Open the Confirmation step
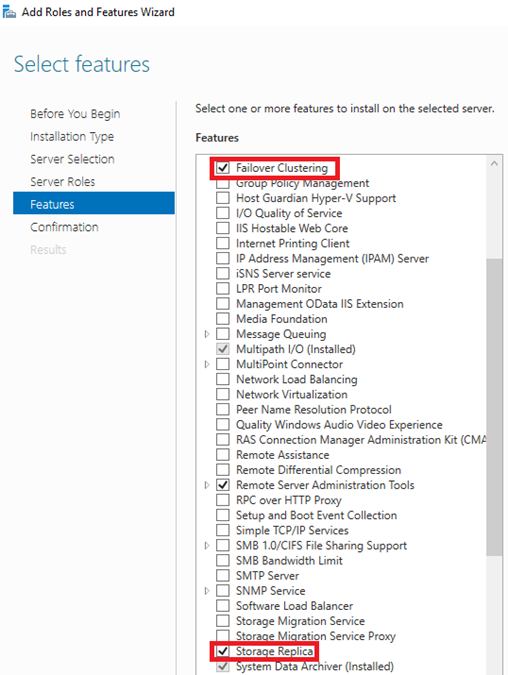Viewport: 508px width, 675px height. (x=64, y=227)
